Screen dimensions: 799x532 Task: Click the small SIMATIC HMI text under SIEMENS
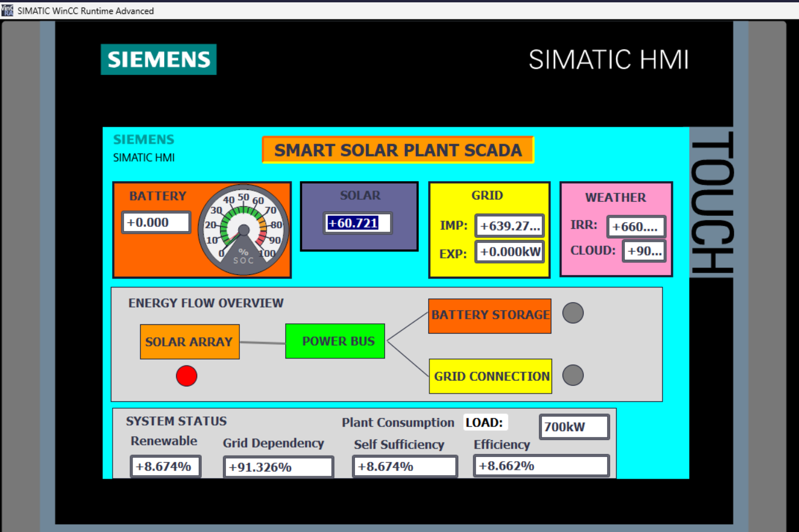(144, 158)
